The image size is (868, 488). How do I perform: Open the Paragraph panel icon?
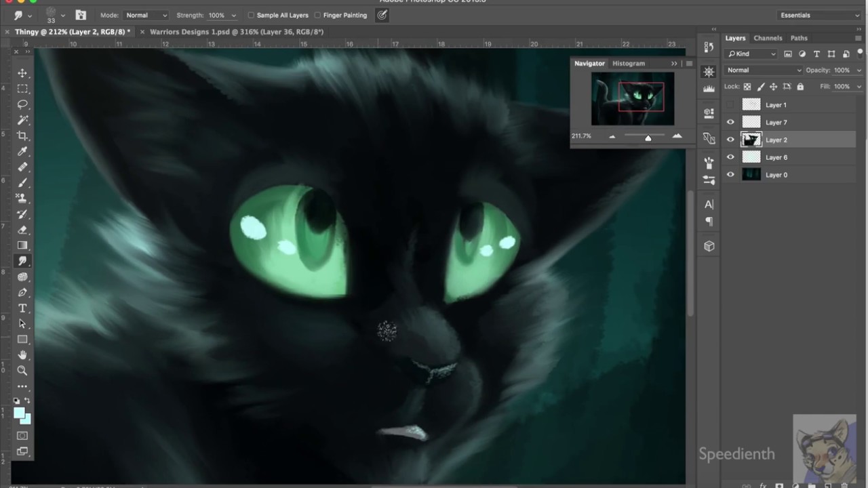(709, 222)
